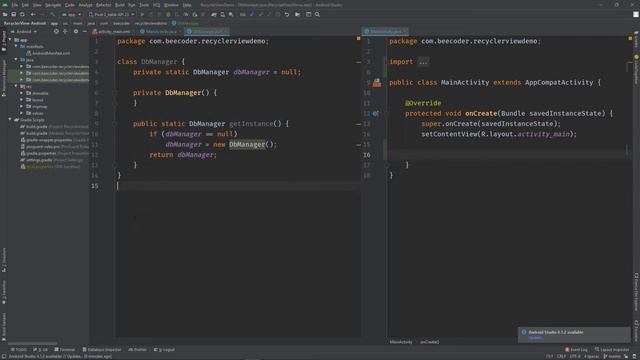640x360 pixels.
Task: Switch to the MainActivity.java tab in left editor
Action: (161, 31)
